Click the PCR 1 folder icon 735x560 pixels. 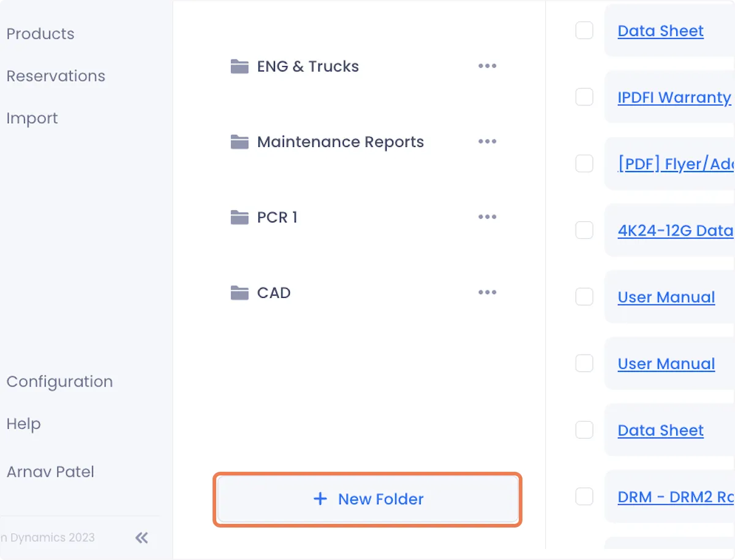tap(239, 217)
